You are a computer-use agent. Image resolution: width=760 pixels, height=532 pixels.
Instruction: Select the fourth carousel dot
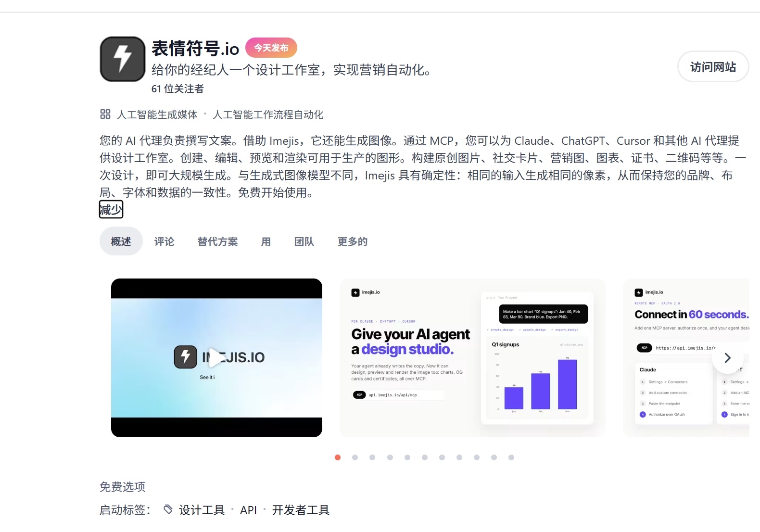[390, 457]
